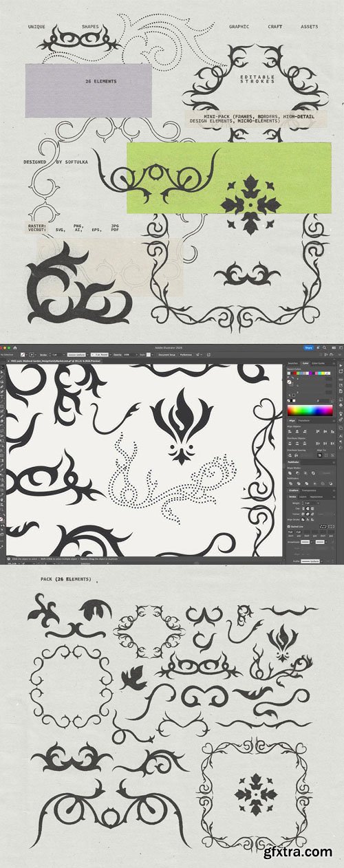This screenshot has height=868, width=344.
Task: Click the Outline pathfinder icon
Action: click(x=323, y=484)
